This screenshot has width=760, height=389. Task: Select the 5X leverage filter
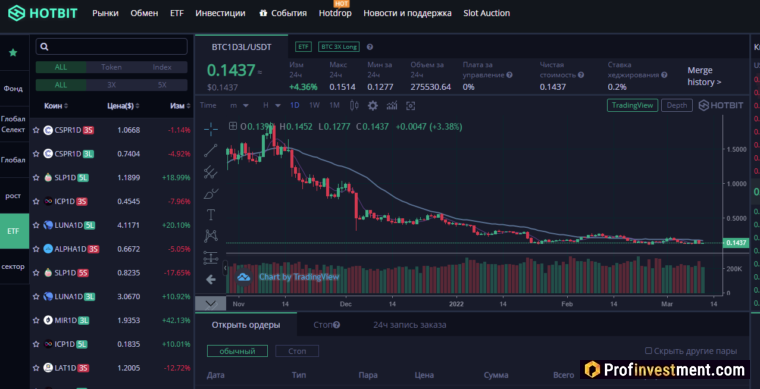coord(162,85)
